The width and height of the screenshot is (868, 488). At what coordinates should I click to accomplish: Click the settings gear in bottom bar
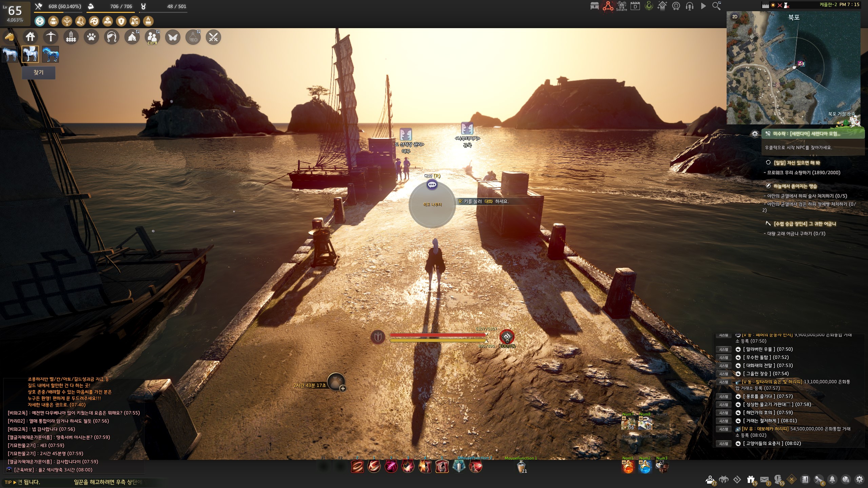[859, 479]
